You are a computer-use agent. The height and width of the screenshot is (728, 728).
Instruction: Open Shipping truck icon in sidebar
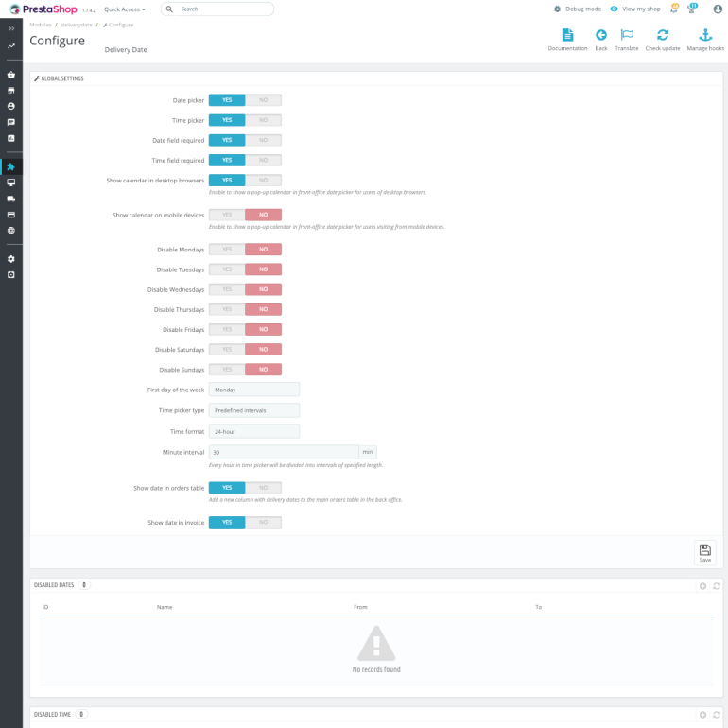[x=11, y=199]
